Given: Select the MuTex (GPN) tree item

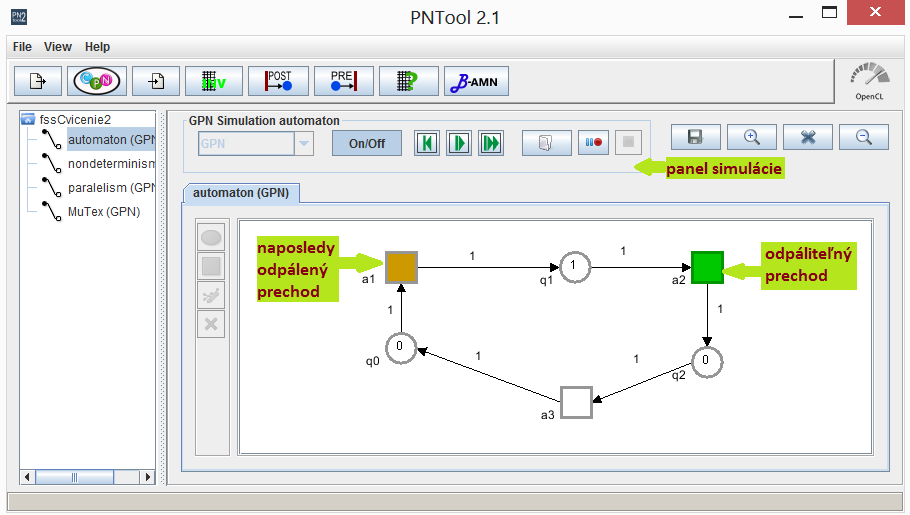Looking at the screenshot, I should click(x=103, y=211).
